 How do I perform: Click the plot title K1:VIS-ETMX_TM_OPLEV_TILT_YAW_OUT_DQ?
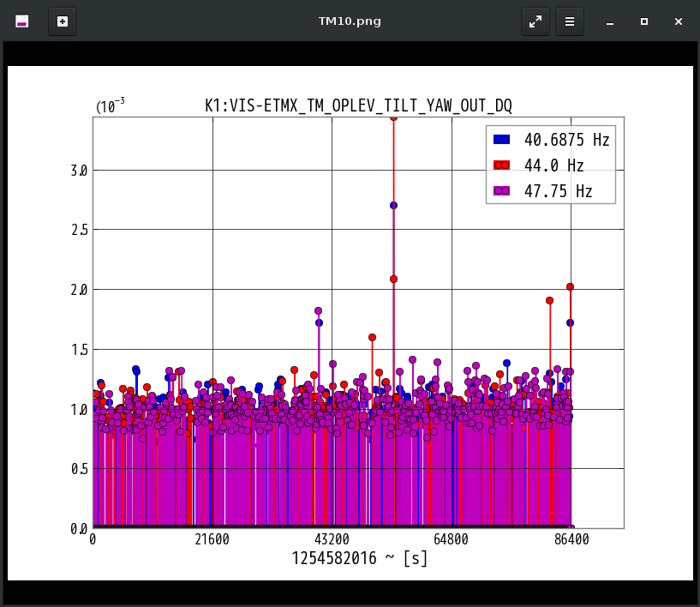[358, 105]
